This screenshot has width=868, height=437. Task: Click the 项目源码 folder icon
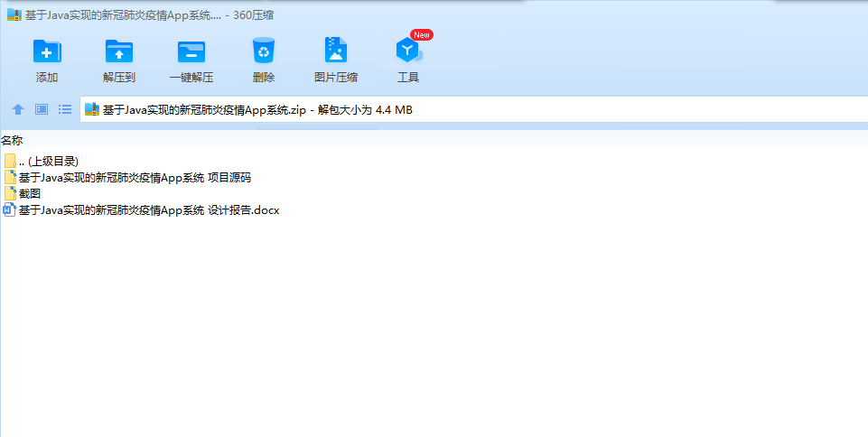click(10, 178)
